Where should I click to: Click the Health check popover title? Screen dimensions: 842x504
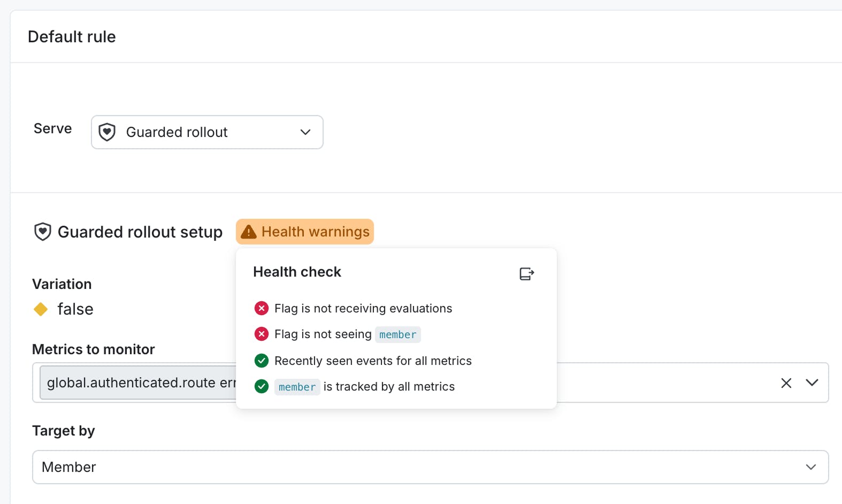coord(297,272)
